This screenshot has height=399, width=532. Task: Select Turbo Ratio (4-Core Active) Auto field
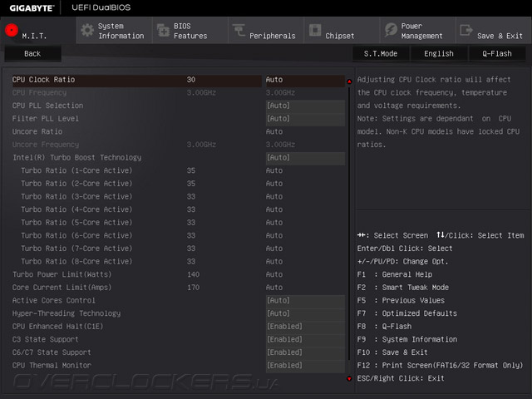coord(274,209)
